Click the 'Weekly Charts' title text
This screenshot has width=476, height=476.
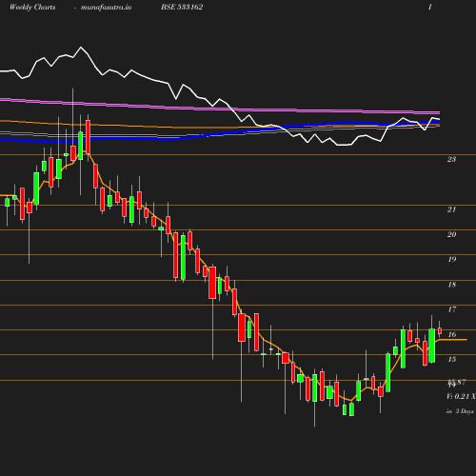coord(32,7)
